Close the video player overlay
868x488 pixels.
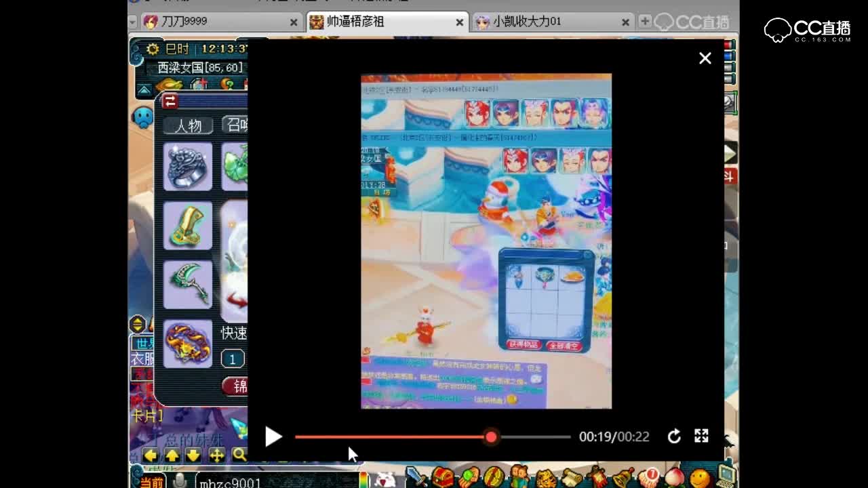705,58
